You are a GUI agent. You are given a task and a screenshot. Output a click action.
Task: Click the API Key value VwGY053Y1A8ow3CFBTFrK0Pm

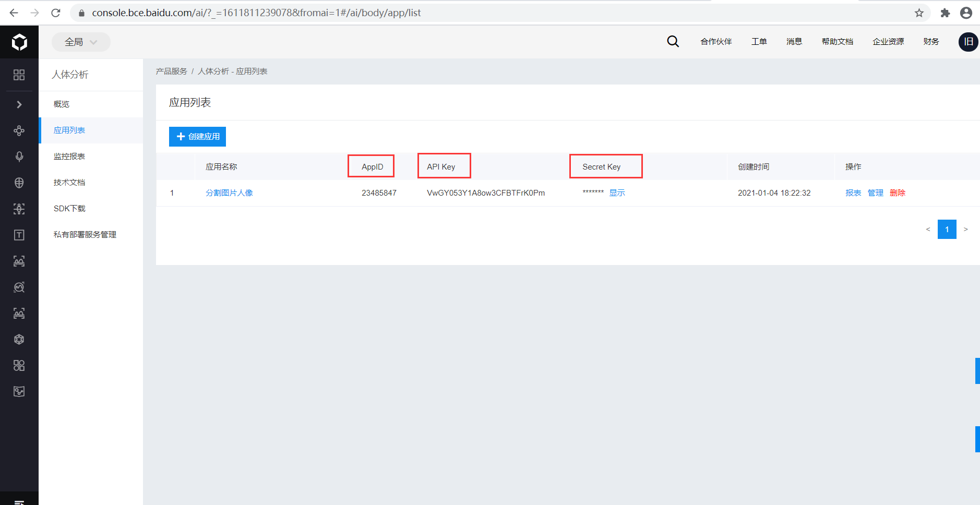pyautogui.click(x=486, y=193)
